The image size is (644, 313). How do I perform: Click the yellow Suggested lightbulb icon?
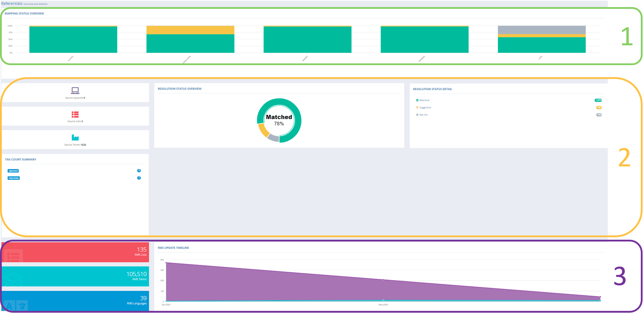point(417,108)
